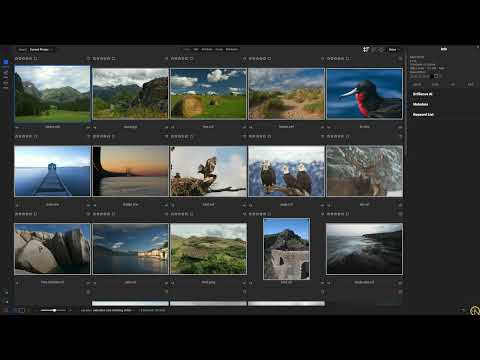Select the three bald eagles photo thumbnail

286,171
